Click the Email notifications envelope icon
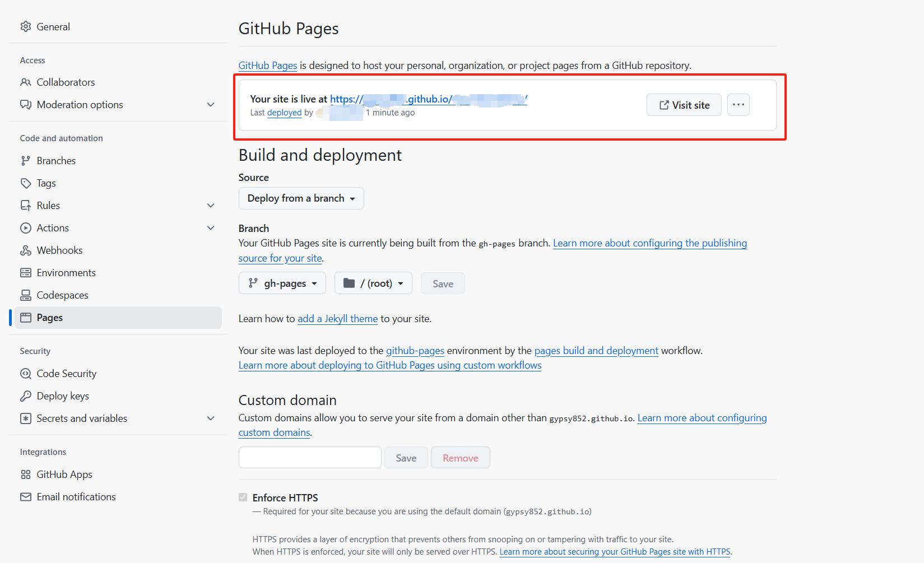Screen dimensions: 924x563 pos(26,497)
